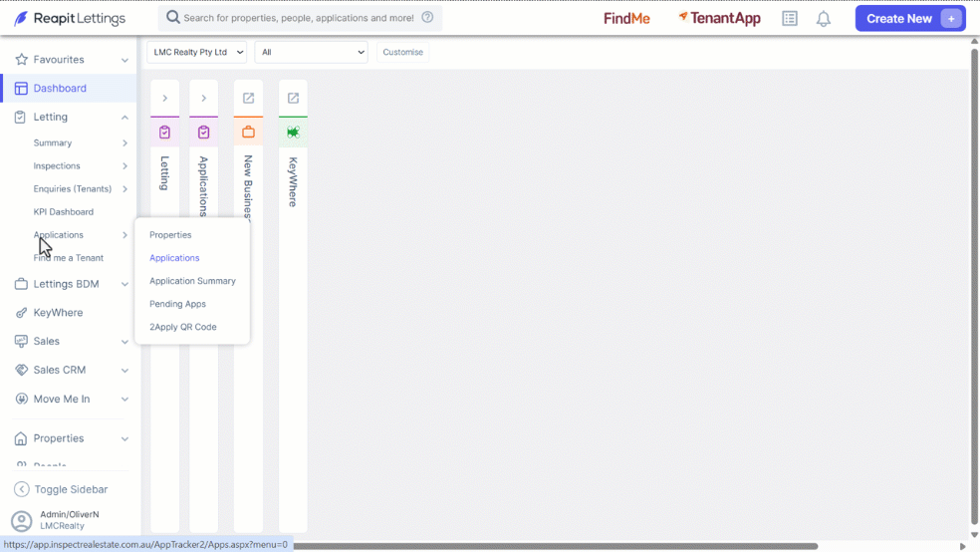The image size is (980, 552).
Task: Click the user profile avatar icon
Action: click(x=21, y=520)
